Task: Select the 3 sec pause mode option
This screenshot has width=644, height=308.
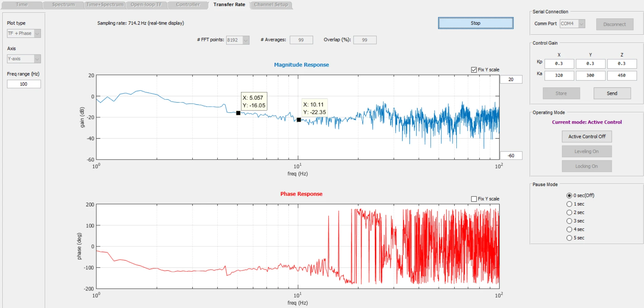Action: (569, 221)
